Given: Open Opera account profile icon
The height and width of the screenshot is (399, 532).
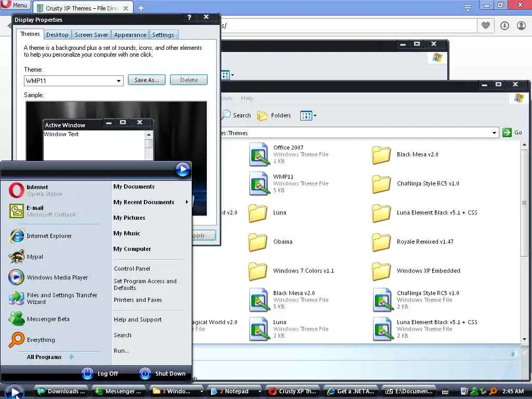Looking at the screenshot, I should pyautogui.click(x=521, y=25).
